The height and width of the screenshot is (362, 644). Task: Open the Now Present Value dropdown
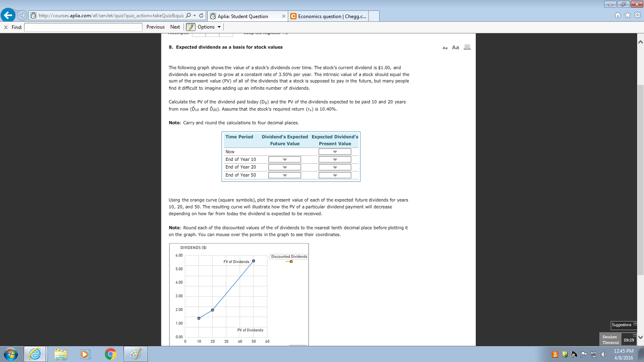coord(335,152)
